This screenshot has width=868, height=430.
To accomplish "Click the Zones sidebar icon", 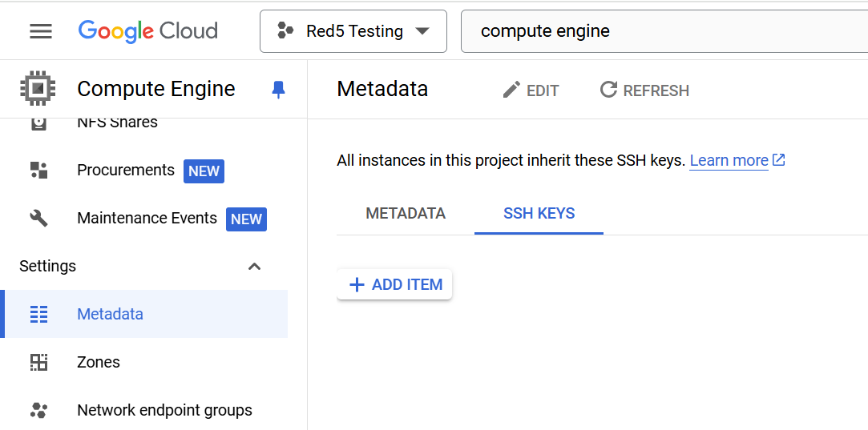I will coord(38,362).
